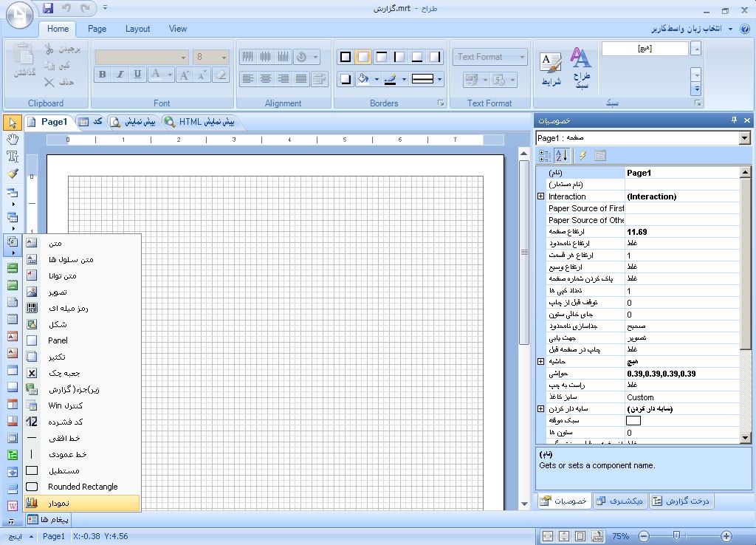Expand the style gallery dropdown arrow
This screenshot has width=756, height=545.
coord(696,89)
